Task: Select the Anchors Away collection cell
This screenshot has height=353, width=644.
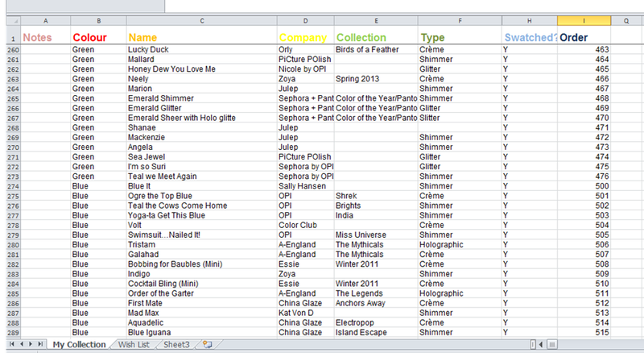Action: click(x=376, y=303)
